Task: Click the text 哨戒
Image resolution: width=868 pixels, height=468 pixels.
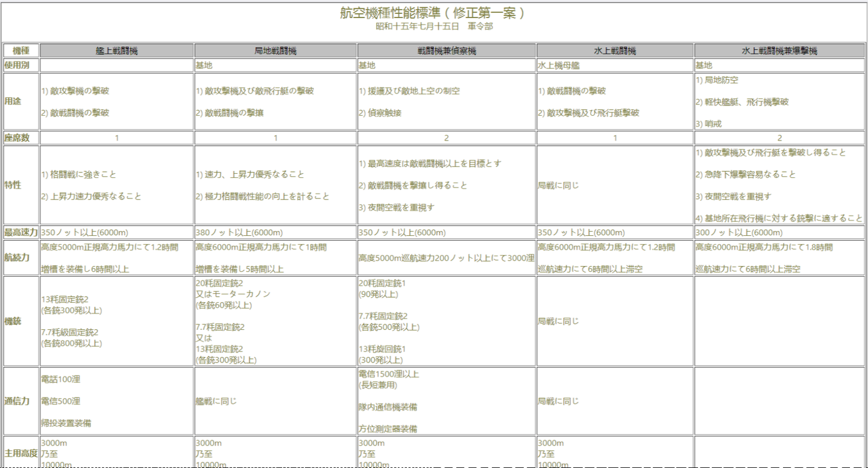Action: 713,124
